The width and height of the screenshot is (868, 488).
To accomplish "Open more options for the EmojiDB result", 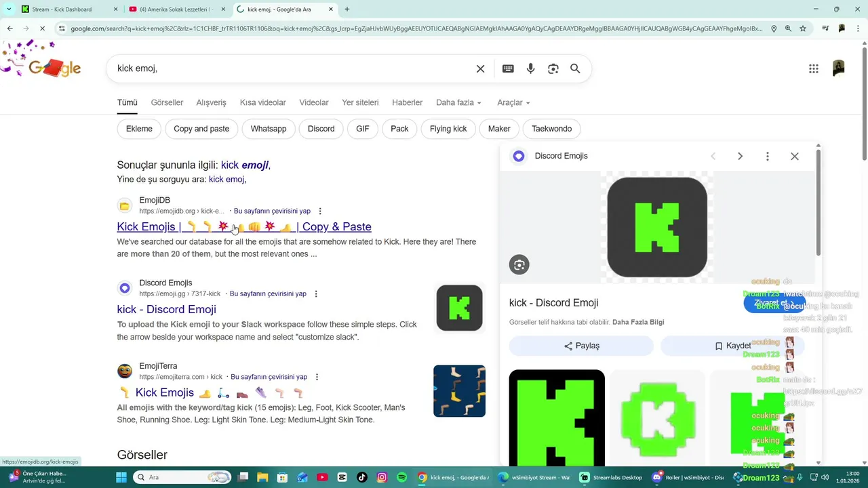I will [320, 211].
